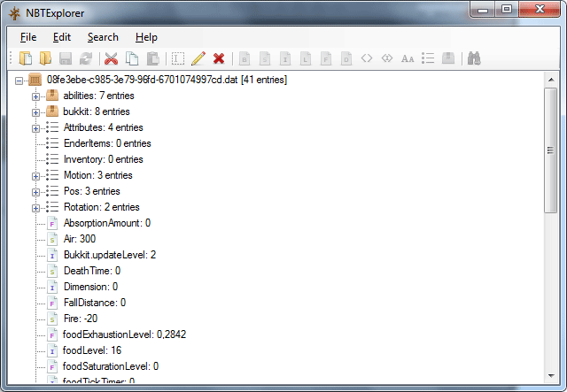Image resolution: width=567 pixels, height=392 pixels.
Task: Select 'Rotation: 2 entries' row
Action: [x=102, y=207]
